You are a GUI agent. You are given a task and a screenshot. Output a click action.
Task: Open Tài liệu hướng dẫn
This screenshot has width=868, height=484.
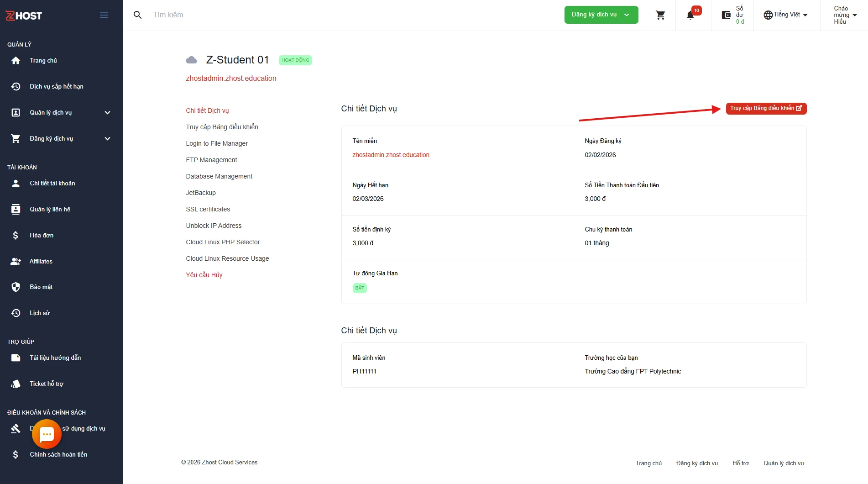point(55,358)
